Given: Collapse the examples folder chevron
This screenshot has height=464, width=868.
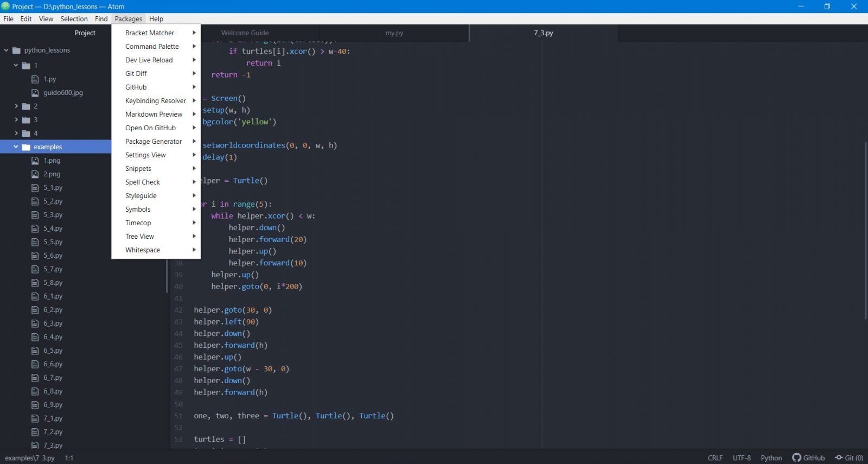Looking at the screenshot, I should coord(16,147).
